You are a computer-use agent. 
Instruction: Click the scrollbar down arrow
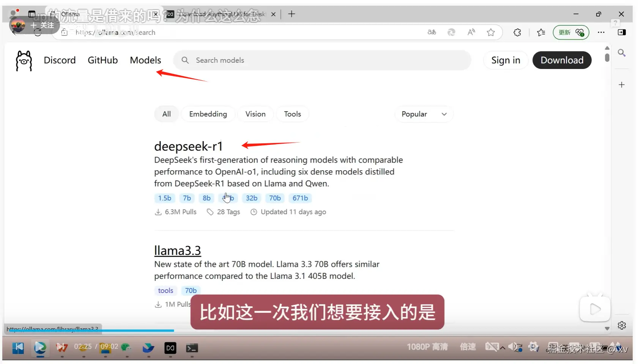(x=607, y=329)
